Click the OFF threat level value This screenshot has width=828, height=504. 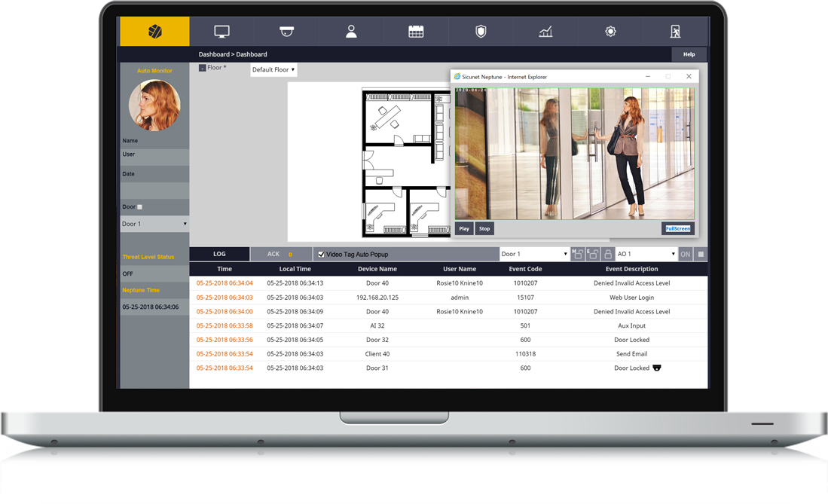tap(128, 273)
